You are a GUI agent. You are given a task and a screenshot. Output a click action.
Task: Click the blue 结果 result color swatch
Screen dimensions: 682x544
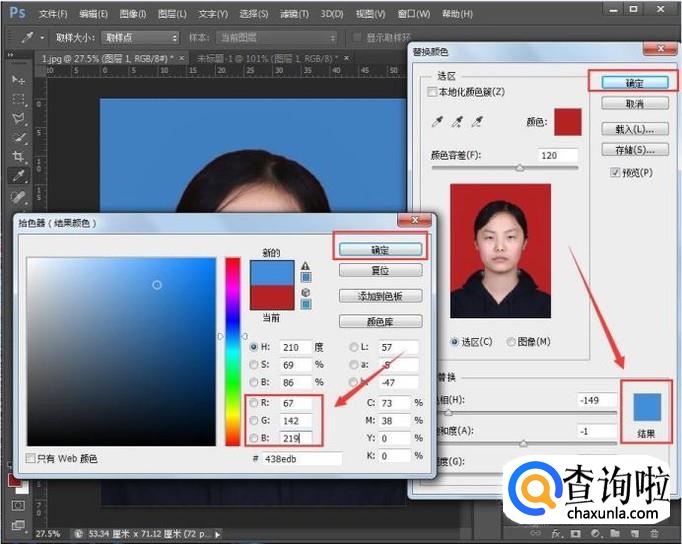click(647, 407)
